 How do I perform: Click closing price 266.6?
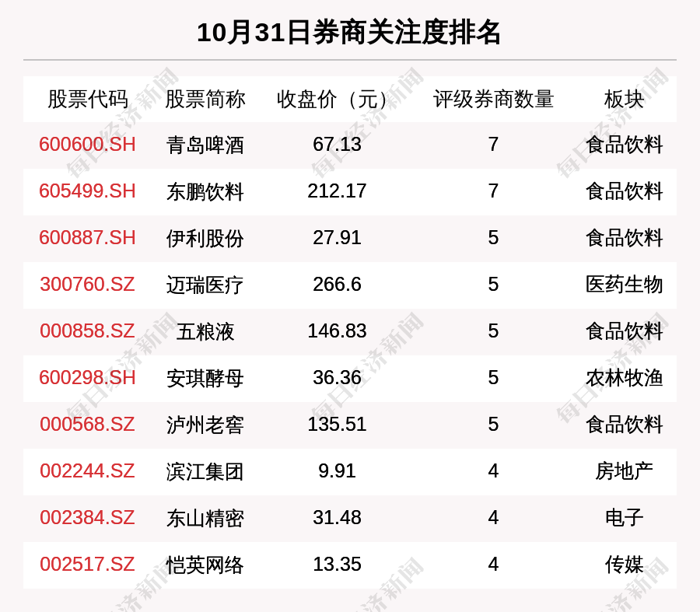click(x=337, y=285)
